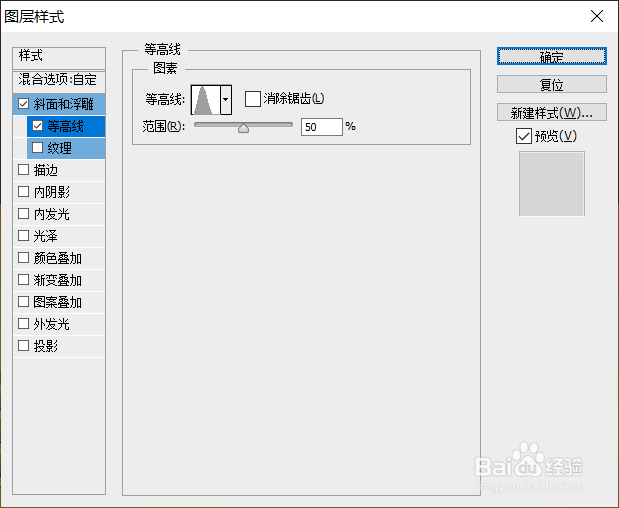Viewport: 619px width, 508px height.
Task: Click the style preview swatch thumbnail
Action: tap(551, 184)
